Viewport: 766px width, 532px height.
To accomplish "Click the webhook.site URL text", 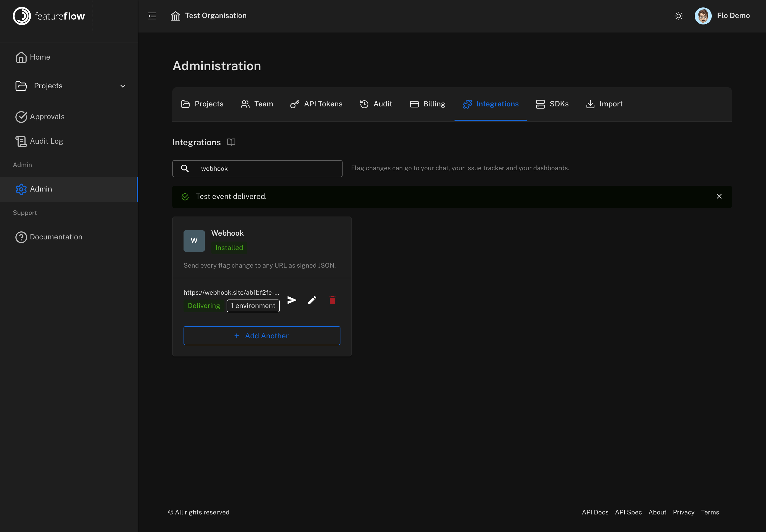I will point(231,292).
